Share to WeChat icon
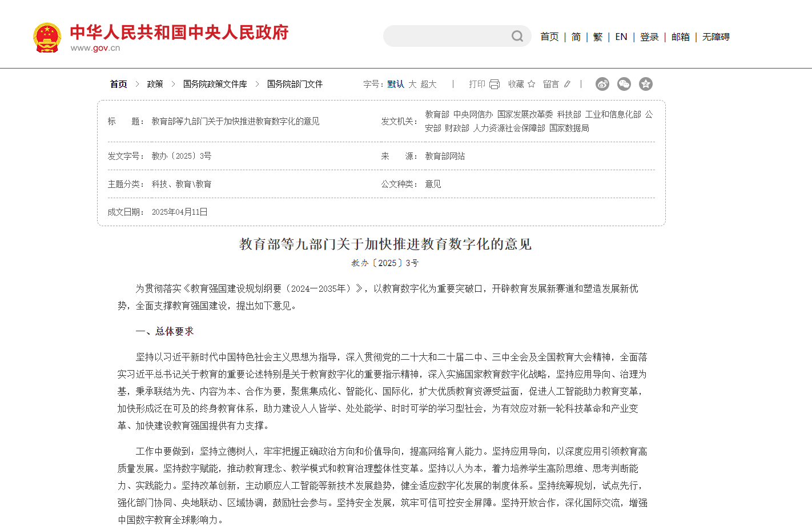 point(624,84)
